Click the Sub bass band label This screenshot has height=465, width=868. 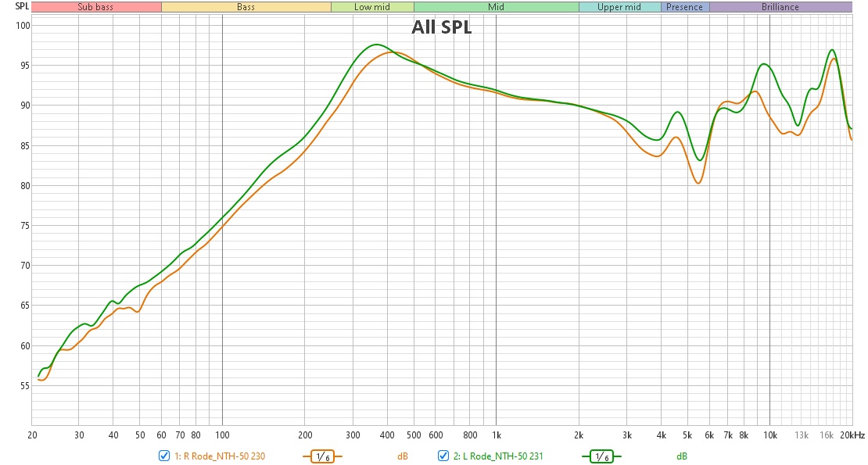point(95,7)
